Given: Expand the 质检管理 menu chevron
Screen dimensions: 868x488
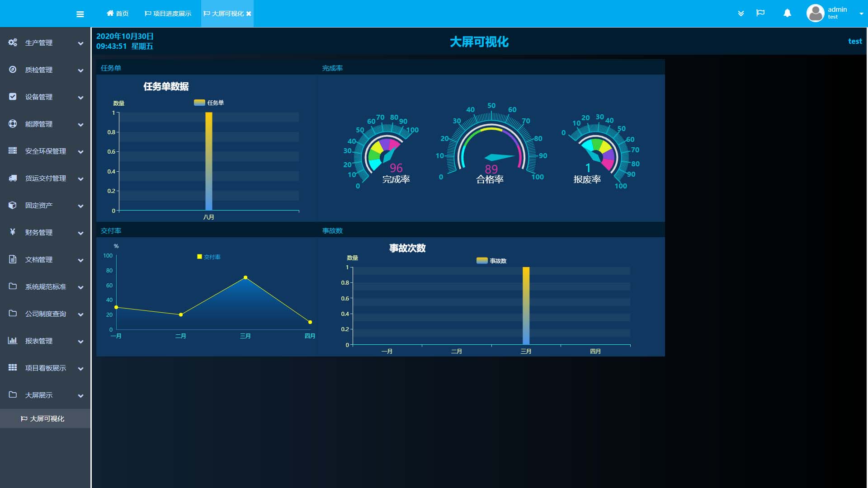Looking at the screenshot, I should coord(80,70).
